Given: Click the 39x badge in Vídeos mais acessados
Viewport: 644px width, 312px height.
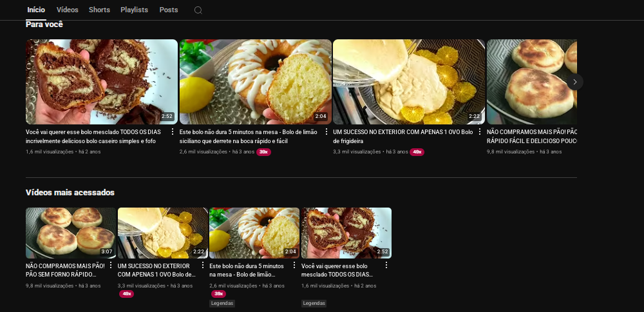Looking at the screenshot, I should (x=218, y=294).
